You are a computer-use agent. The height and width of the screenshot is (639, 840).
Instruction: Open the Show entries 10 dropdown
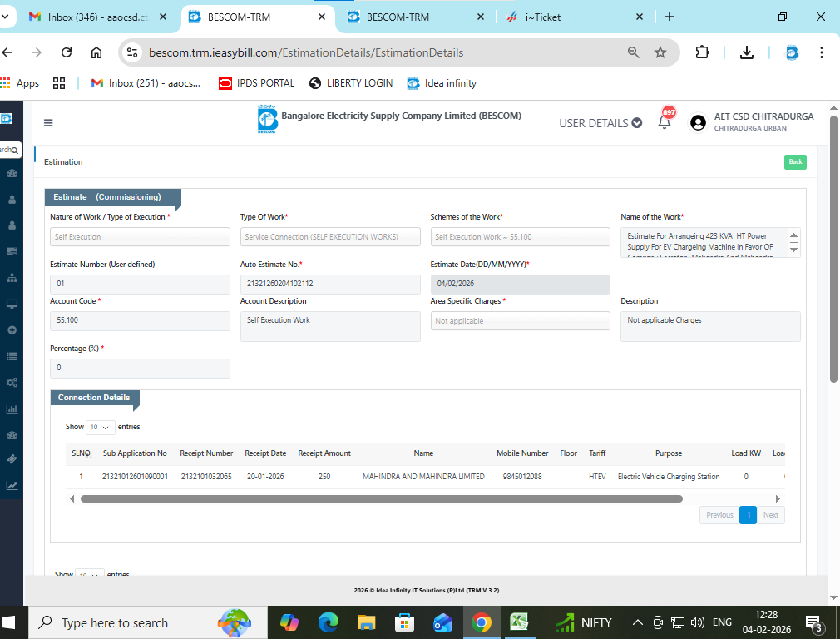tap(100, 428)
